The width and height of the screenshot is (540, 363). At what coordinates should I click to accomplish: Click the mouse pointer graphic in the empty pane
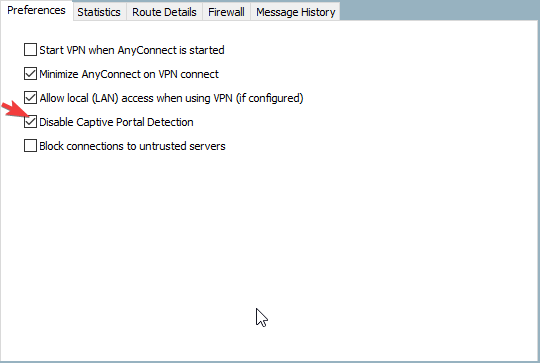tap(262, 318)
